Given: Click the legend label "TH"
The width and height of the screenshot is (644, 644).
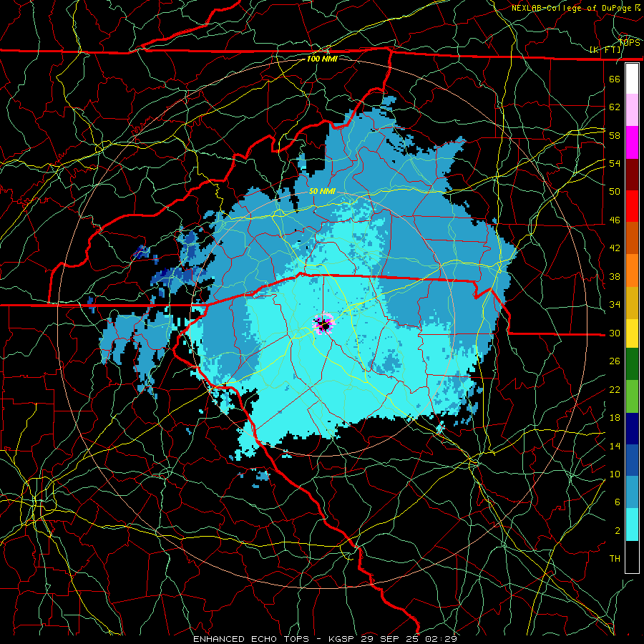Looking at the screenshot, I should 615,559.
